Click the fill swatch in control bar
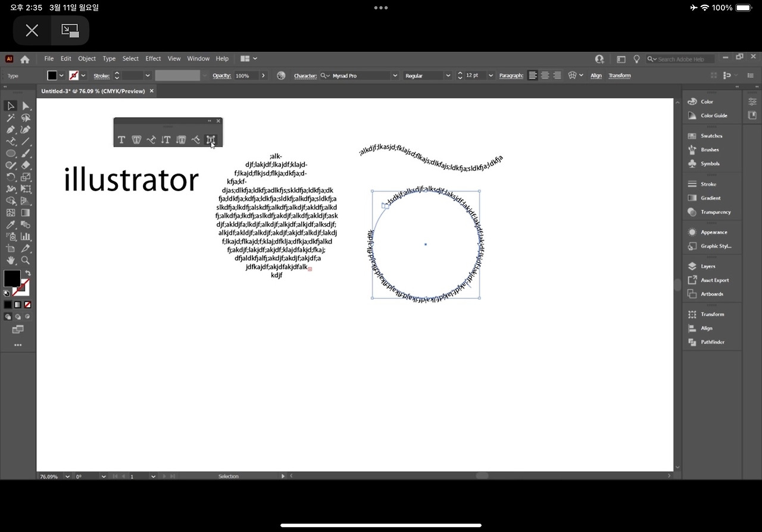The image size is (762, 532). pyautogui.click(x=52, y=76)
